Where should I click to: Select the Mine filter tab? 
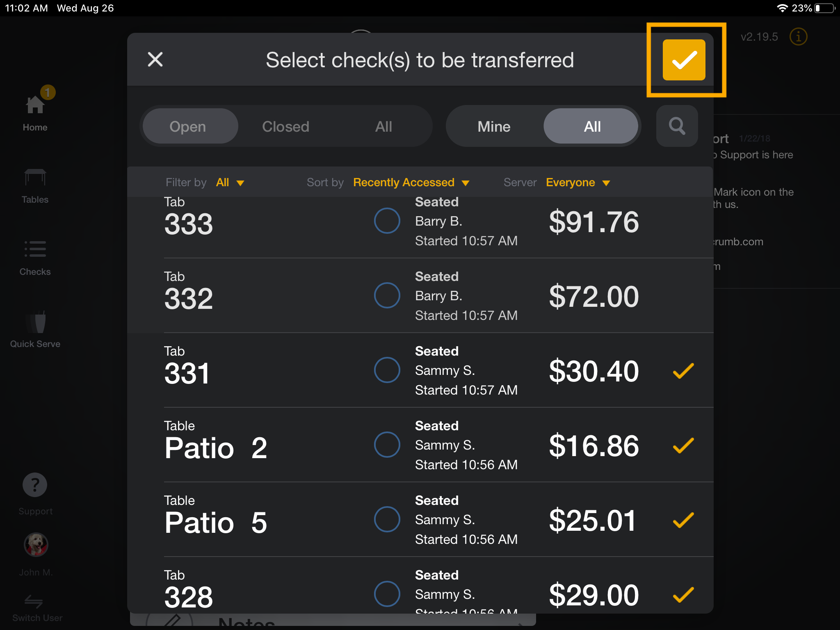494,126
